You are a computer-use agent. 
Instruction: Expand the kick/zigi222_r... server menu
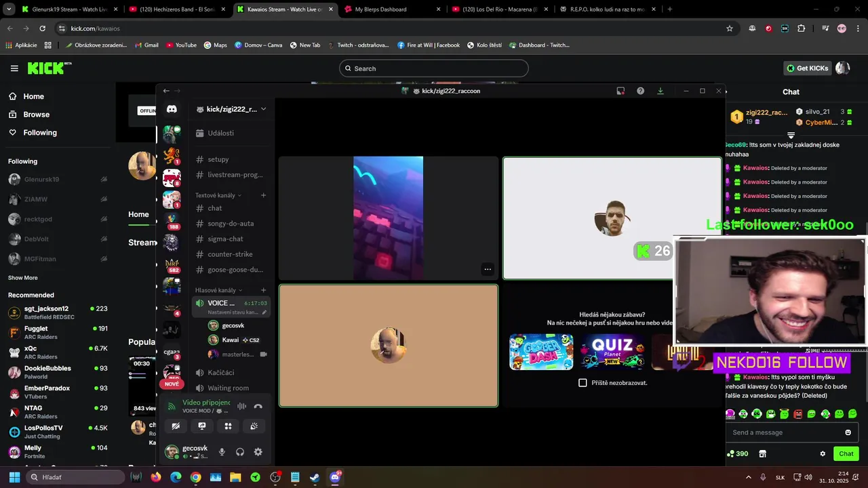pos(231,109)
